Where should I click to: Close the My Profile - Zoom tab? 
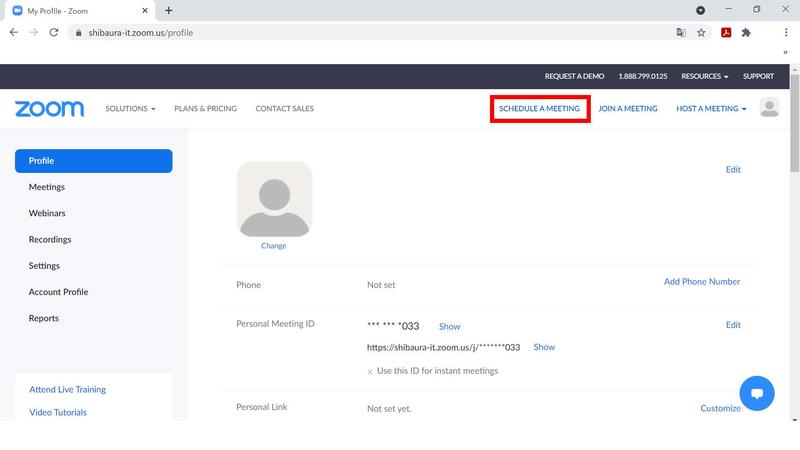(x=145, y=10)
